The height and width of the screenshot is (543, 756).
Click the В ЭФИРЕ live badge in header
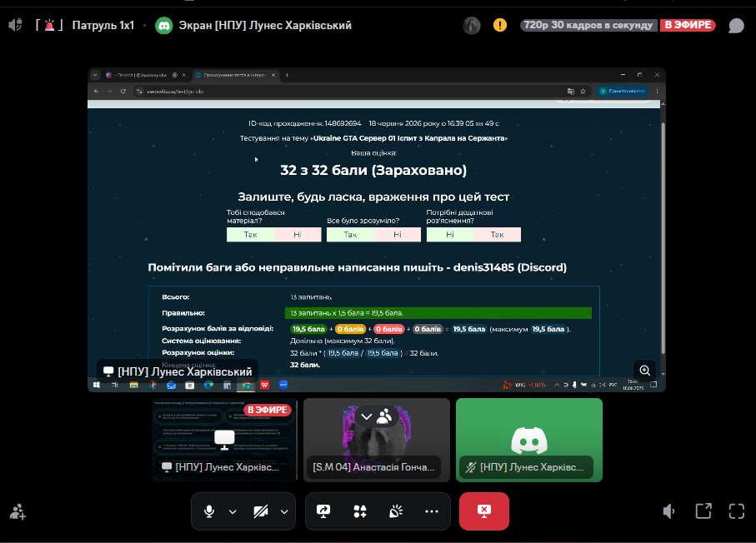[688, 25]
